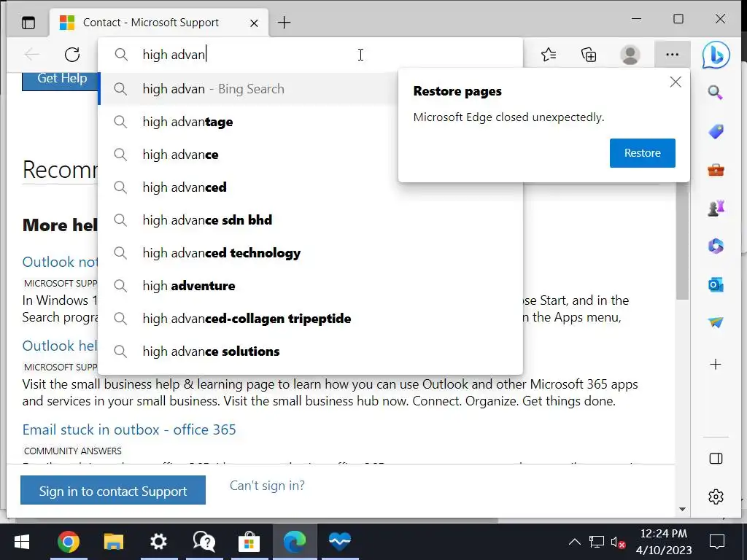Viewport: 747px width, 560px height.
Task: Add a sidebar app with the plus icon
Action: (x=716, y=365)
